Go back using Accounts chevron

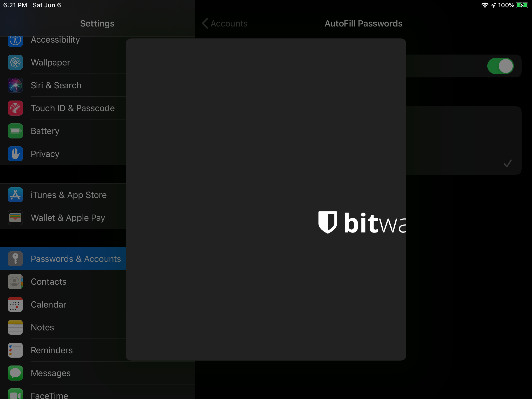[224, 23]
